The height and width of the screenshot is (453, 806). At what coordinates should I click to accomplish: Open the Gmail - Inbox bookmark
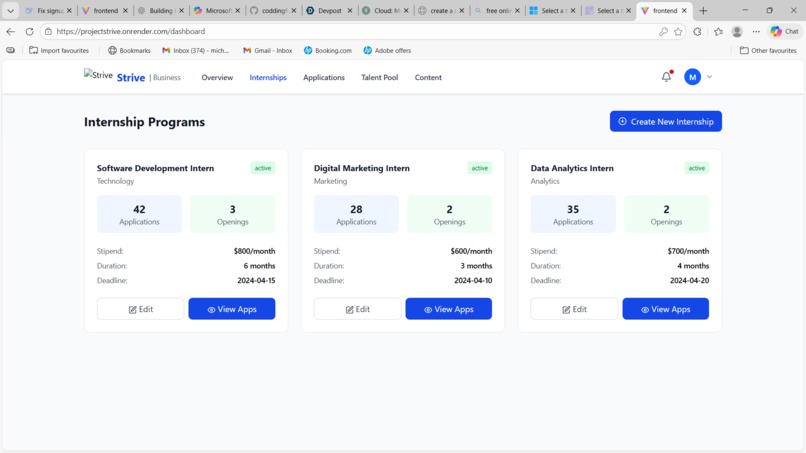267,50
